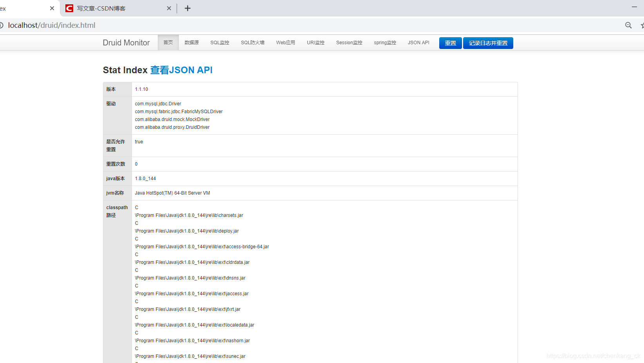Click the sunec.jar classpath line
Image resolution: width=644 pixels, height=363 pixels.
(190, 356)
